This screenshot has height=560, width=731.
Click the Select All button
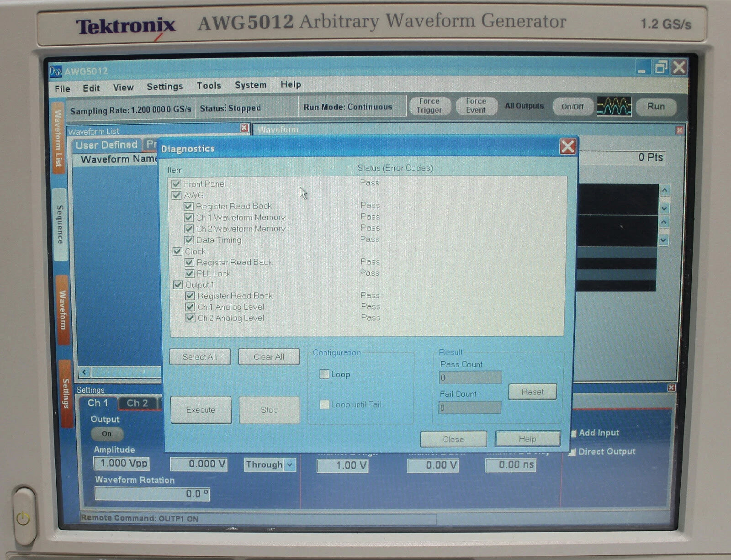click(x=200, y=357)
